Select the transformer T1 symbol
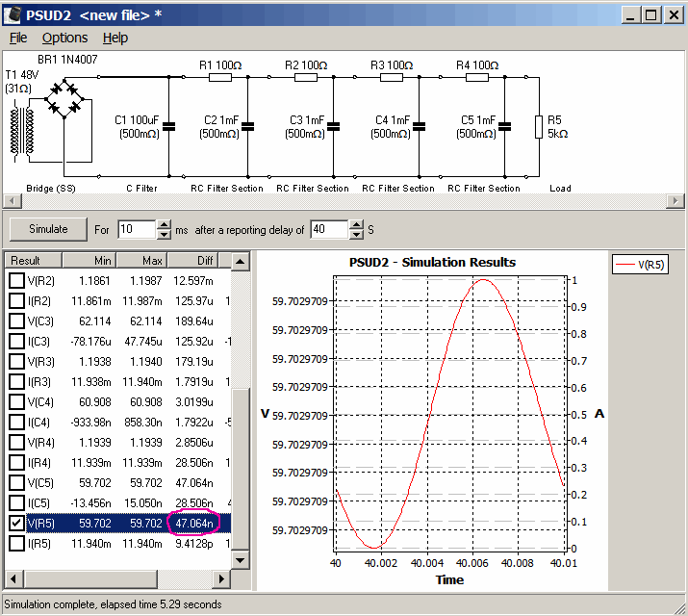This screenshot has height=616, width=688. tap(22, 131)
